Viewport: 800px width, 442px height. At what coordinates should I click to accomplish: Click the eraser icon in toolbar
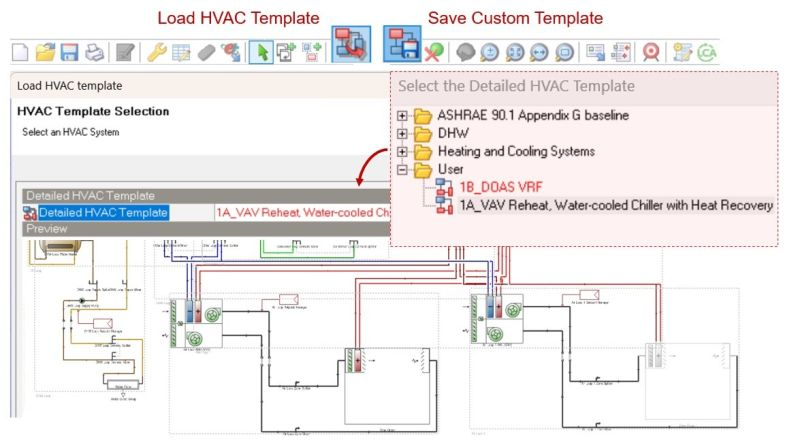(x=205, y=51)
